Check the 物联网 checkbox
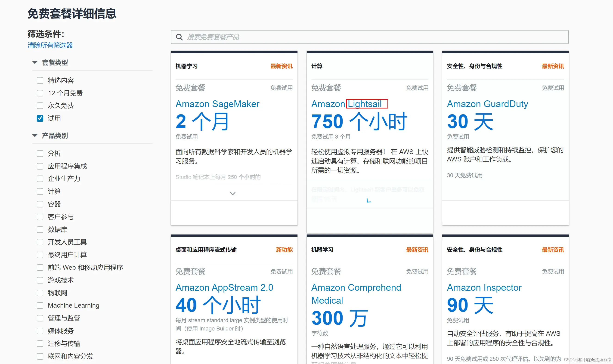The height and width of the screenshot is (364, 613). pos(40,293)
